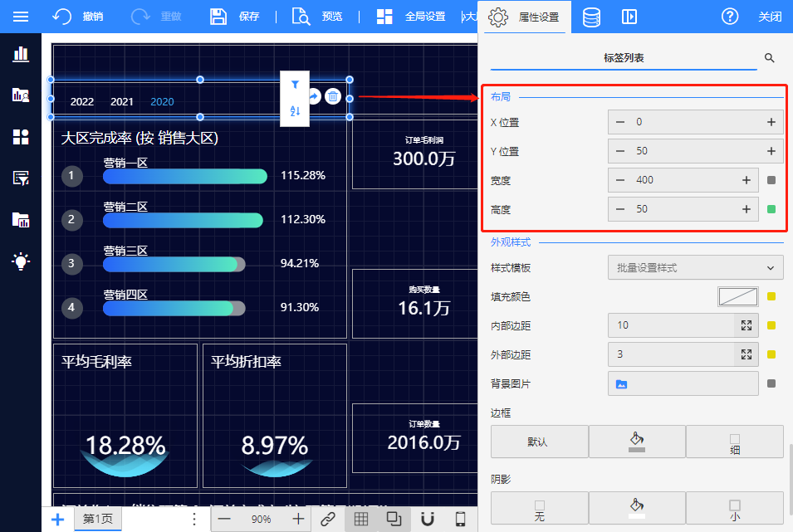Toggle the magnet snap icon
The width and height of the screenshot is (793, 532).
pos(428,519)
